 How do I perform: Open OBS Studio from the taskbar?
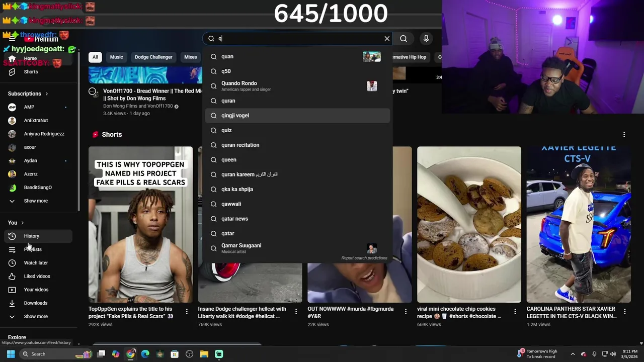click(x=189, y=354)
